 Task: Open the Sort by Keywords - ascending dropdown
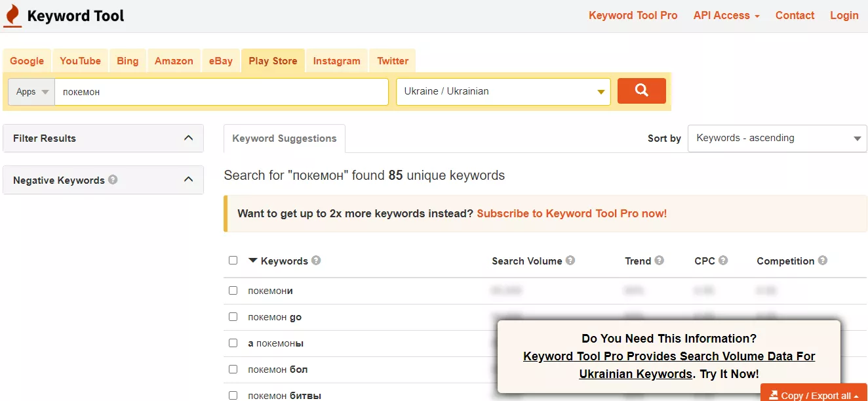tap(777, 138)
